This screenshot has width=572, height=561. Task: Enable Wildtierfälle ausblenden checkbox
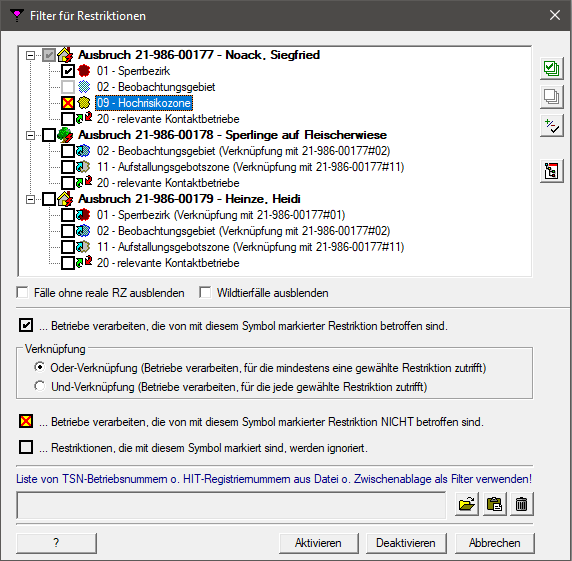tap(205, 293)
